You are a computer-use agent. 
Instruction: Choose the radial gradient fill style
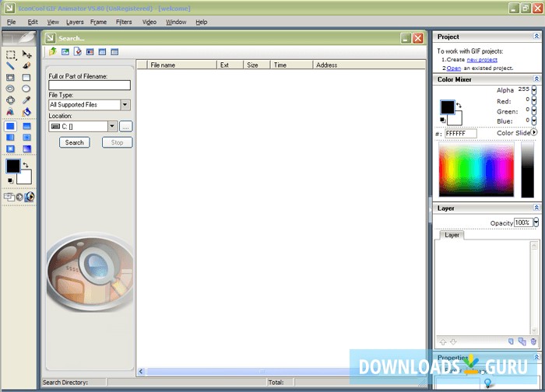point(26,138)
